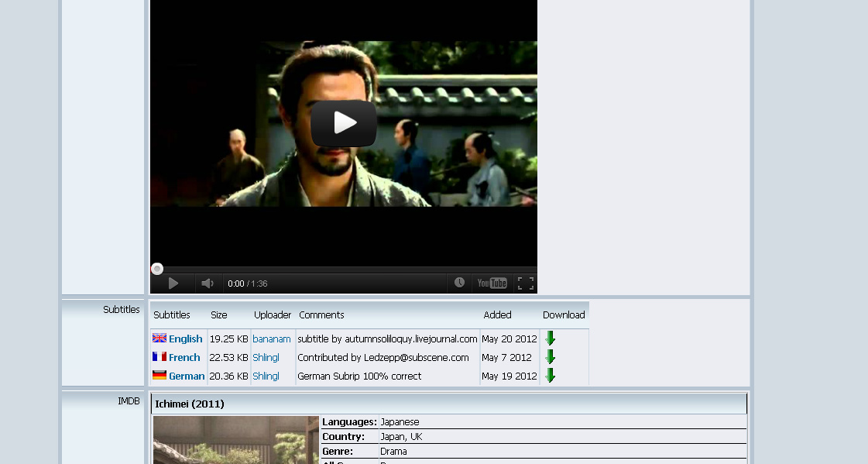Click the Comments column header
This screenshot has width=868, height=464.
pyautogui.click(x=321, y=315)
